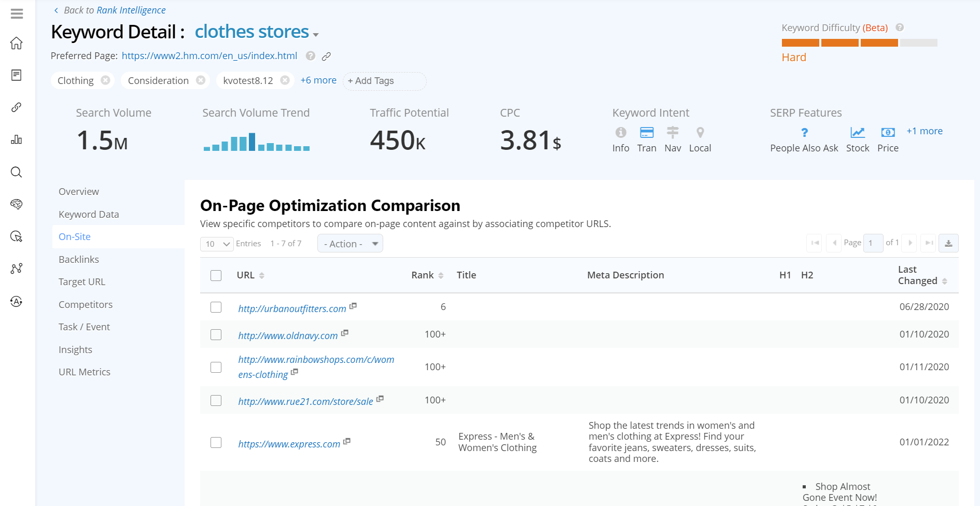
Task: Click the Home icon in the sidebar
Action: [17, 43]
